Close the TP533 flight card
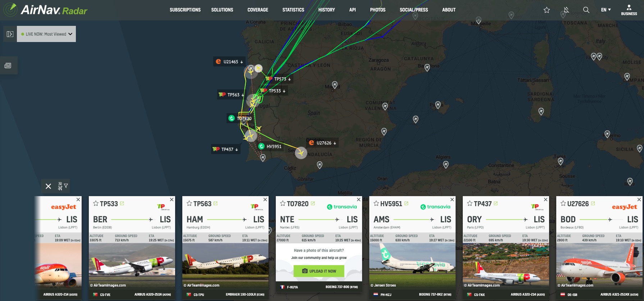This screenshot has height=301, width=644. [172, 199]
